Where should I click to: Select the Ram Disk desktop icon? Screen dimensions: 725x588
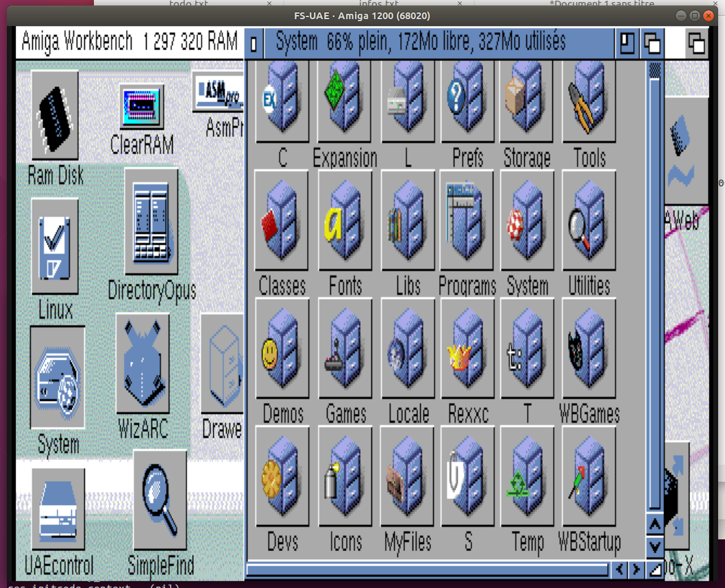[55, 115]
